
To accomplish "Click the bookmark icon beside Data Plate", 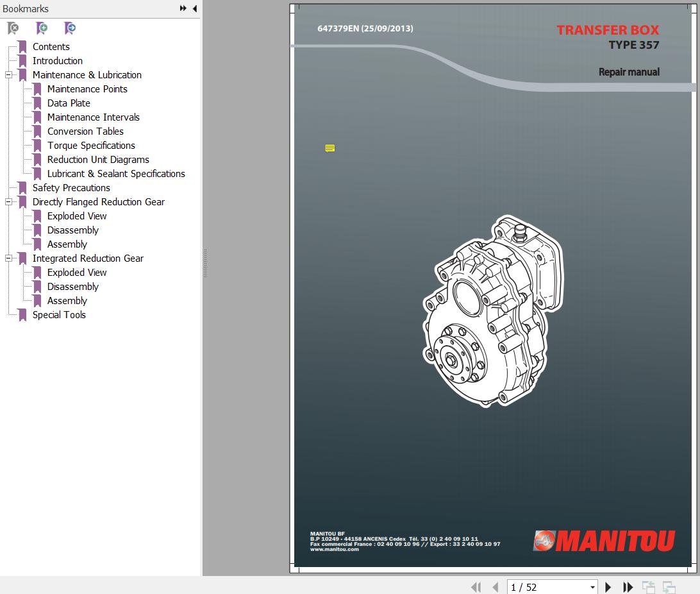I will tap(37, 103).
